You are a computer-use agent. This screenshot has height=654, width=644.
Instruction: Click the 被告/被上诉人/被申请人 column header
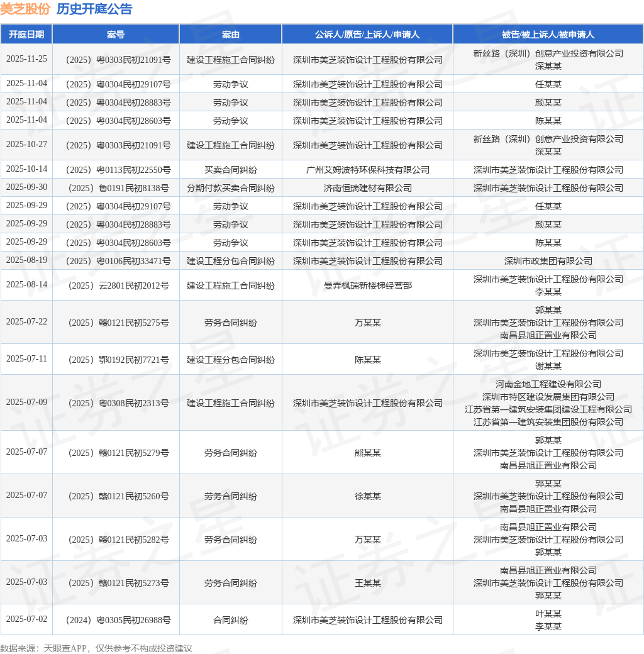pyautogui.click(x=548, y=34)
